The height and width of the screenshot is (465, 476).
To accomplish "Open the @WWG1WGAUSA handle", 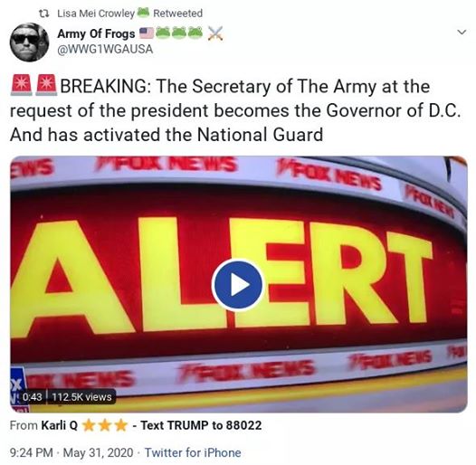I will (105, 49).
